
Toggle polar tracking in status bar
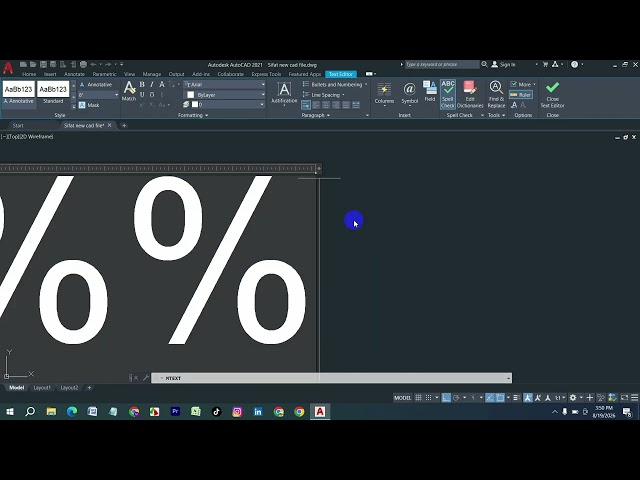coord(456,398)
